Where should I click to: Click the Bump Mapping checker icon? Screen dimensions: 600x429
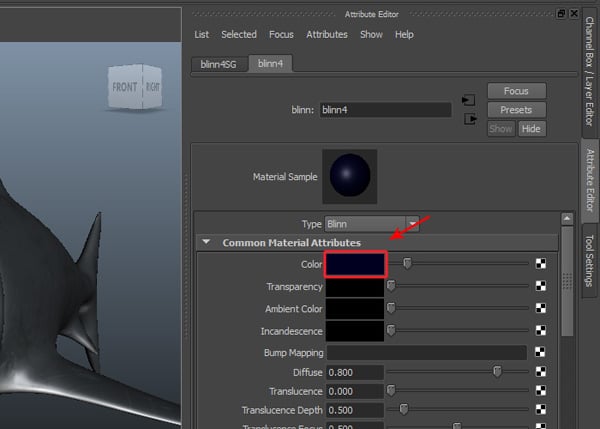click(541, 352)
